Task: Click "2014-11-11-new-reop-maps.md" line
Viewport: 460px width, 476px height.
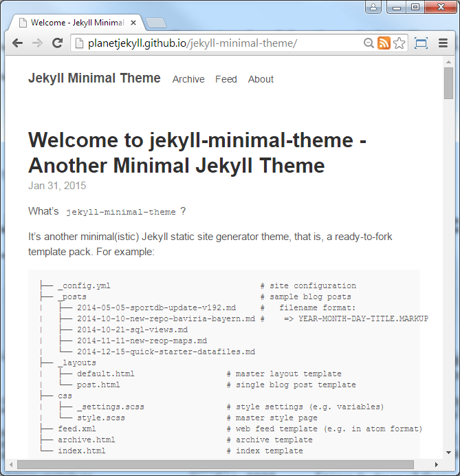Action: pyautogui.click(x=142, y=340)
